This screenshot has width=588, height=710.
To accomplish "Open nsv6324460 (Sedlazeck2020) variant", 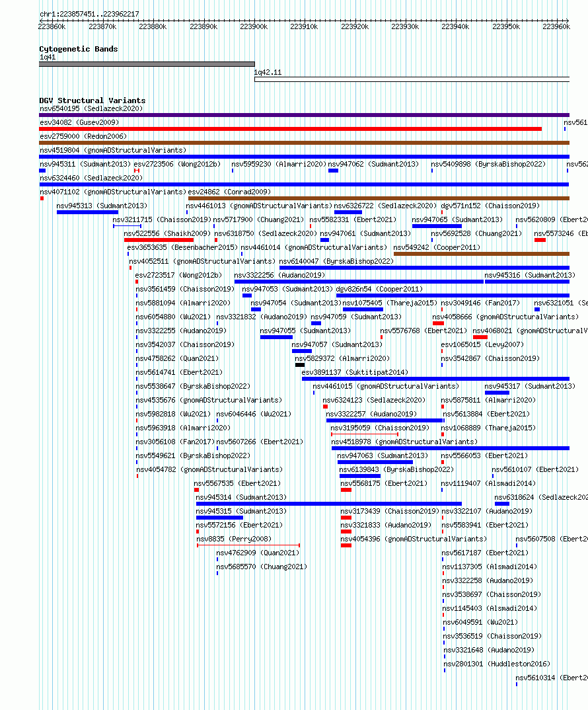I will [x=91, y=178].
